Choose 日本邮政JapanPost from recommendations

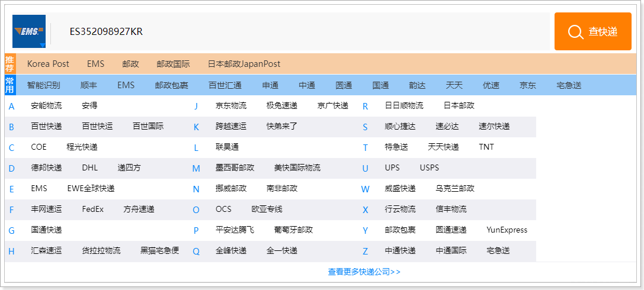click(x=244, y=64)
